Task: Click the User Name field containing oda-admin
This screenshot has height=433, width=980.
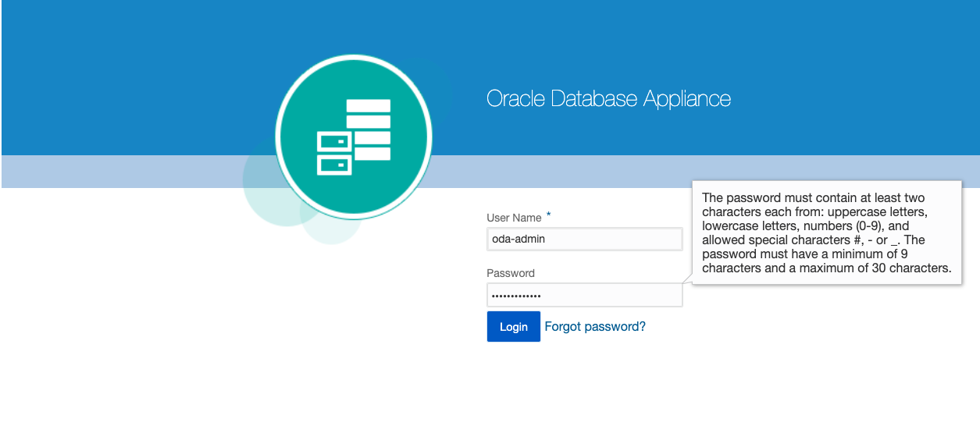Action: [585, 239]
